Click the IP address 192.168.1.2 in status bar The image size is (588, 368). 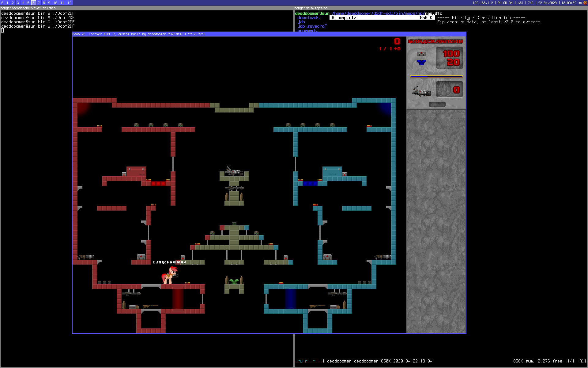pyautogui.click(x=483, y=3)
